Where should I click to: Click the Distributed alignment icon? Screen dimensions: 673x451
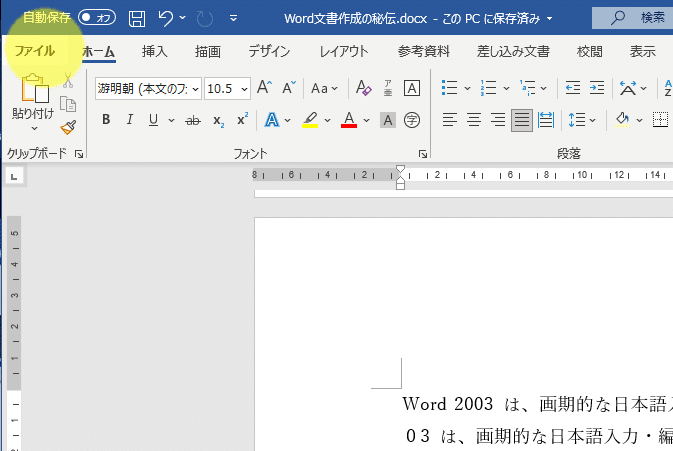coord(546,120)
